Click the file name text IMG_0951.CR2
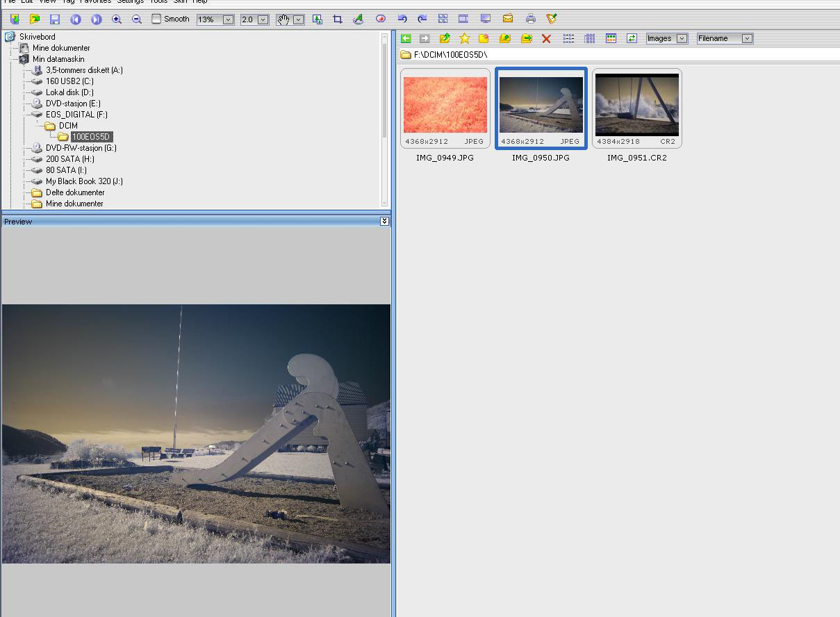The image size is (840, 617). [637, 158]
